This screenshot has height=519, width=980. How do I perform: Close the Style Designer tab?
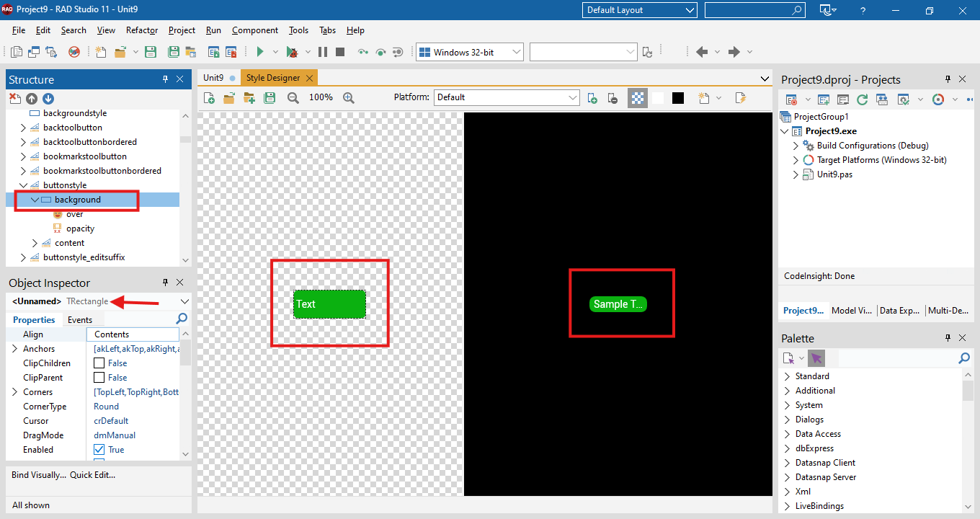pyautogui.click(x=309, y=78)
